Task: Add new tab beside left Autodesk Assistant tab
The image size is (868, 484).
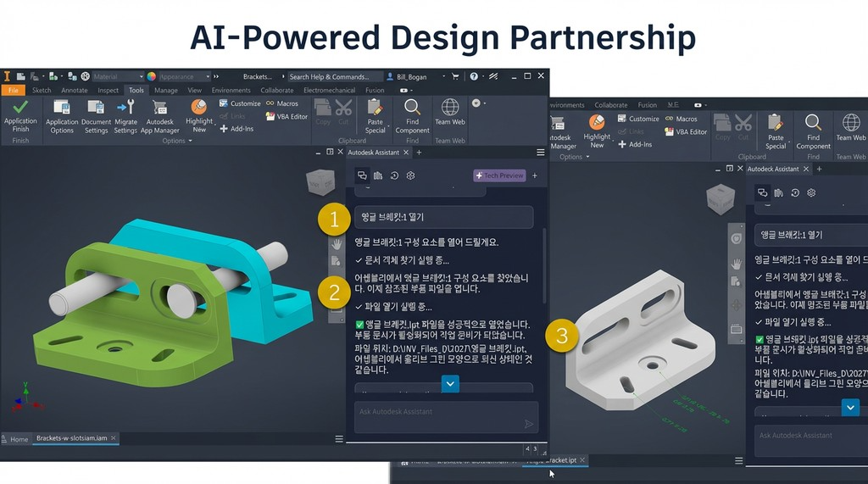Action: pyautogui.click(x=419, y=153)
